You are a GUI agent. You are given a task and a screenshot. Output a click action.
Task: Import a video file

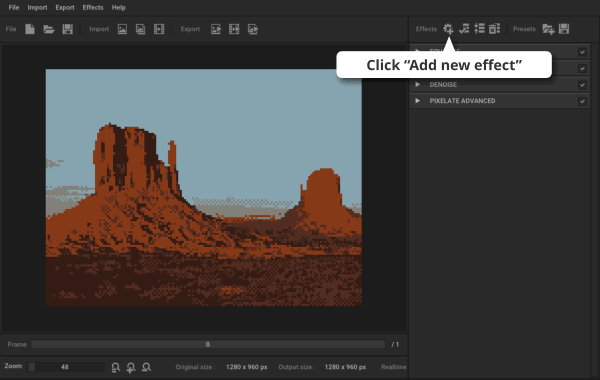tap(159, 29)
